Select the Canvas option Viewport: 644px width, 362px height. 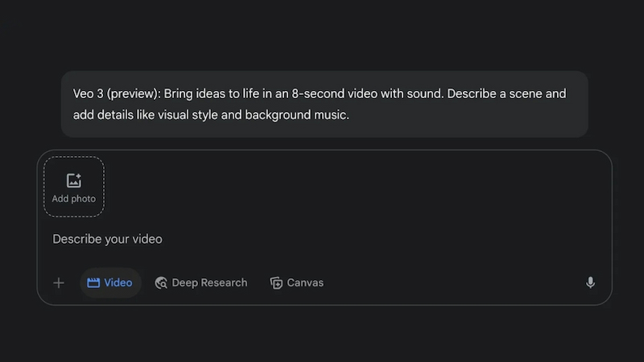(x=297, y=283)
